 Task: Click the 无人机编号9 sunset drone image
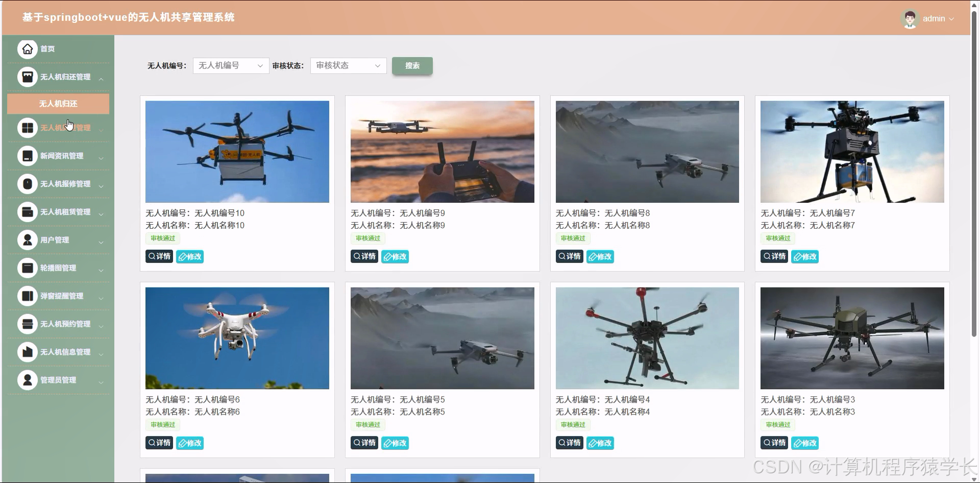(x=443, y=152)
